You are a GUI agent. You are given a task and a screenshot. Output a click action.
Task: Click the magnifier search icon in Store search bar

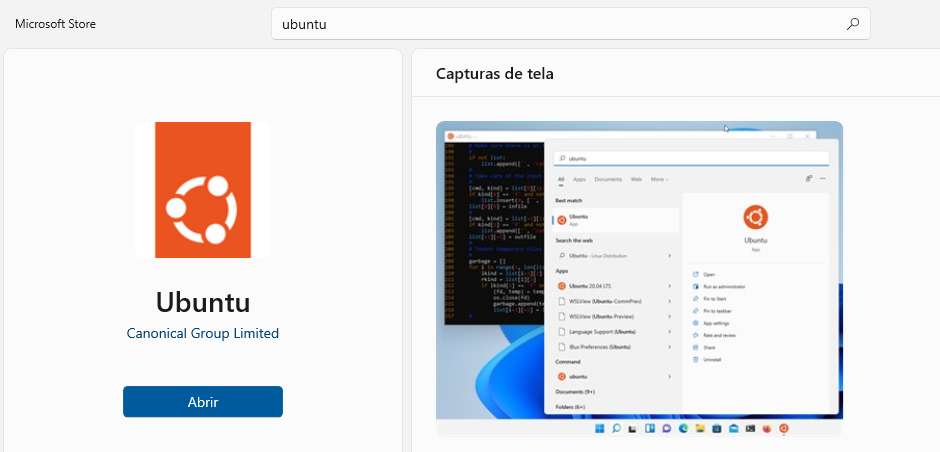[852, 24]
